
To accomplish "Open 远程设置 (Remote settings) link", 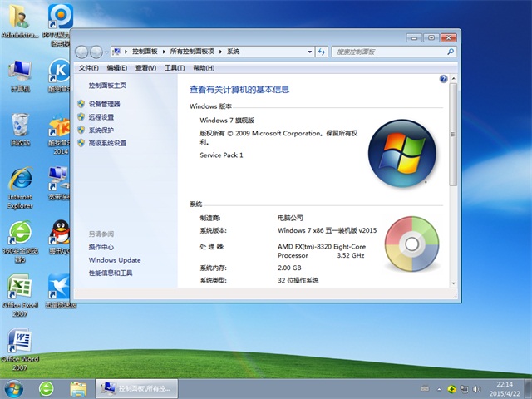I will [101, 116].
